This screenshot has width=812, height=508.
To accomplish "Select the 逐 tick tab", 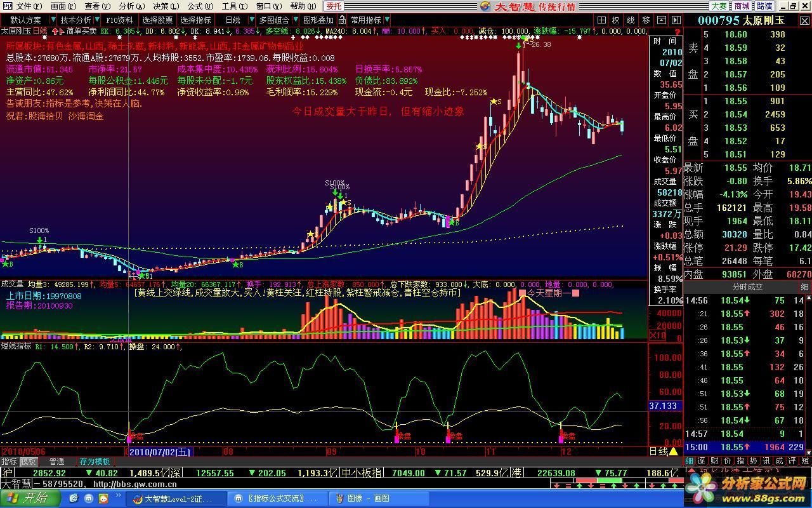I will (702, 461).
